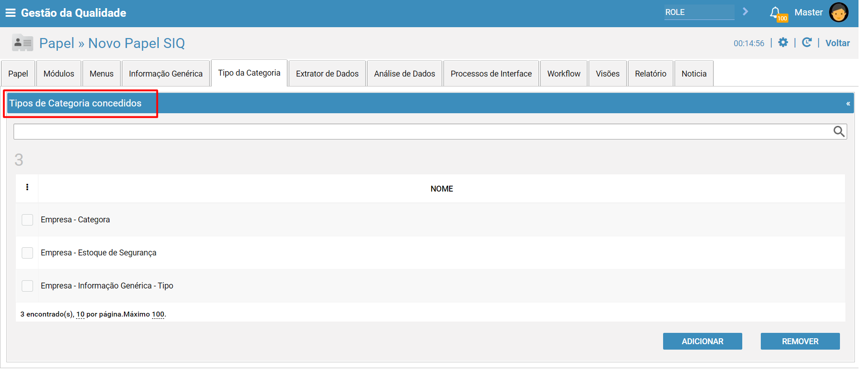The height and width of the screenshot is (370, 868).
Task: Open the Relatório tab
Action: click(x=650, y=73)
